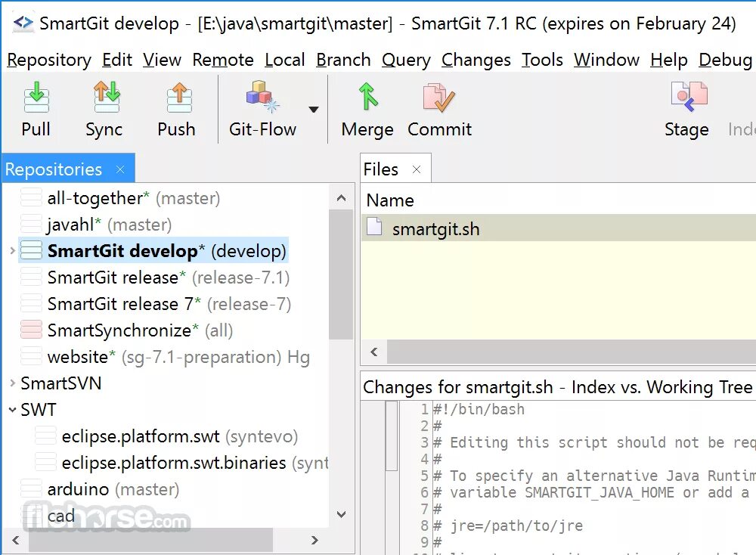Open the Query menu
The width and height of the screenshot is (756, 555).
(406, 60)
